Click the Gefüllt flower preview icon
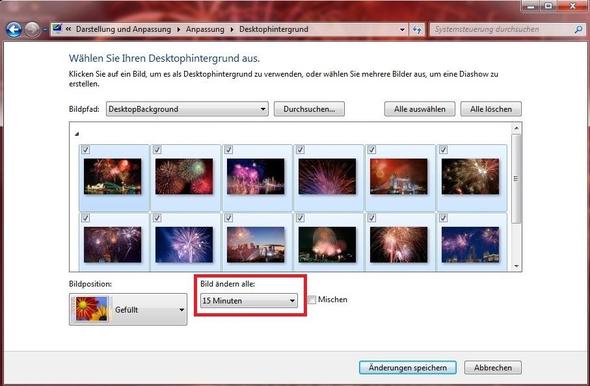 click(x=91, y=309)
